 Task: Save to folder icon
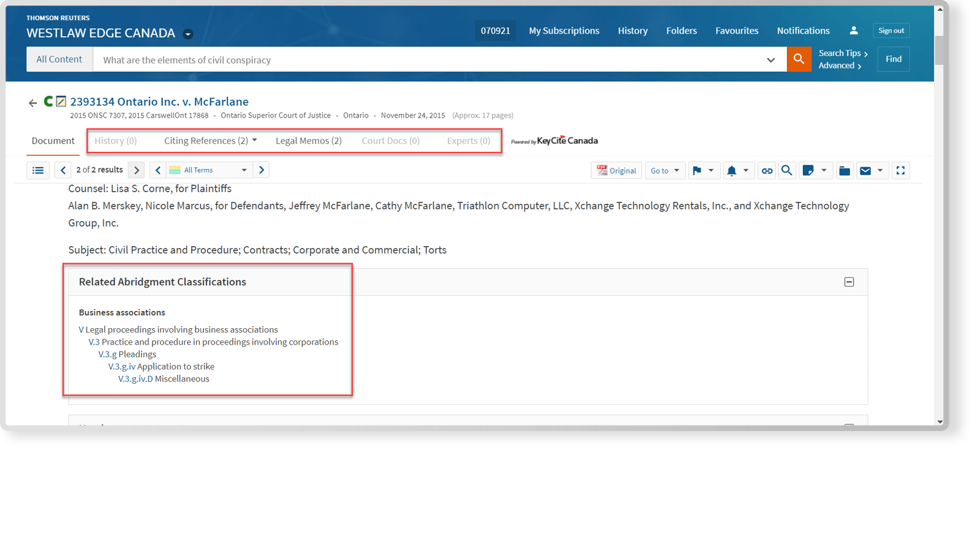pos(845,171)
